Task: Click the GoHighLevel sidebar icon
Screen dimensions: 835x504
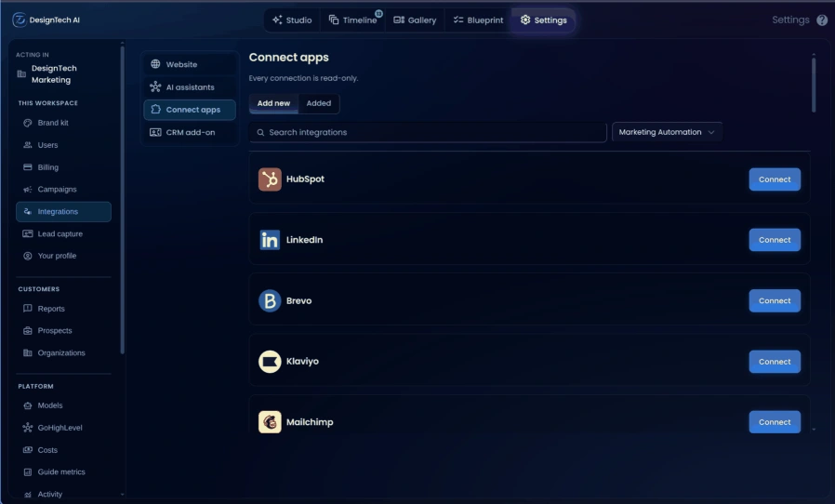Action: tap(28, 428)
